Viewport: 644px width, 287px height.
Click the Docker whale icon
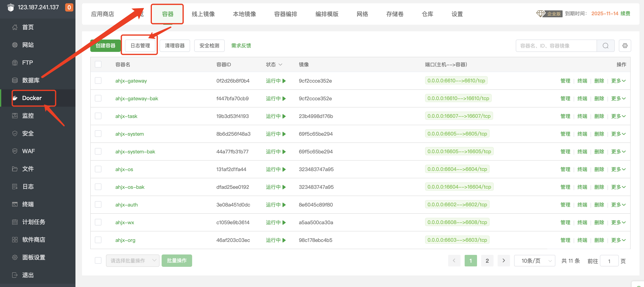[15, 98]
